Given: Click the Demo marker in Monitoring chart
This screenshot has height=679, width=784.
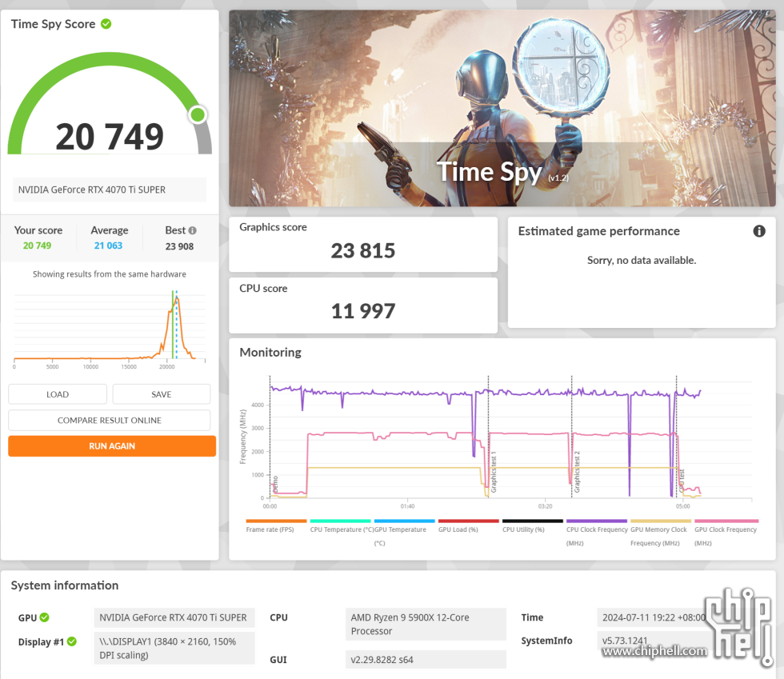Looking at the screenshot, I should click(274, 484).
